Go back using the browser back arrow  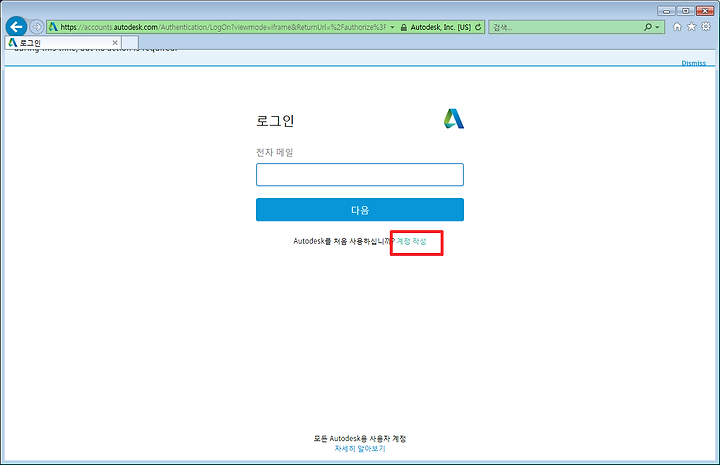click(17, 27)
